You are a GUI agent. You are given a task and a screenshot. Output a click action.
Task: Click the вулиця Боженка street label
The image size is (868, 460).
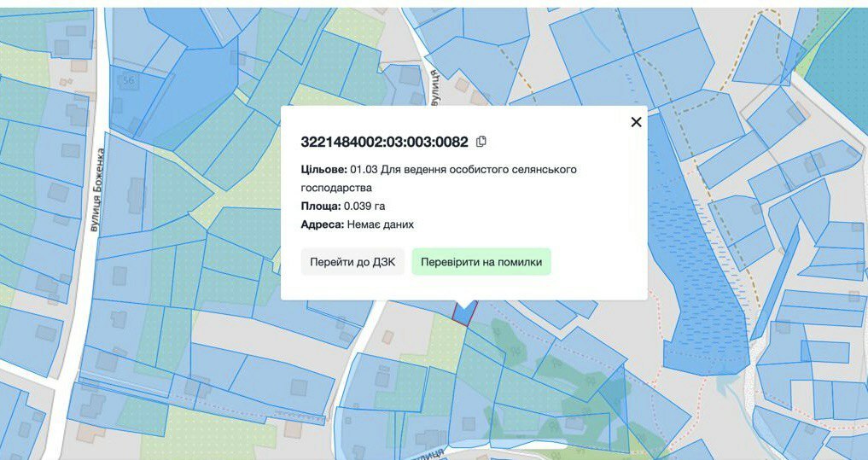[98, 189]
